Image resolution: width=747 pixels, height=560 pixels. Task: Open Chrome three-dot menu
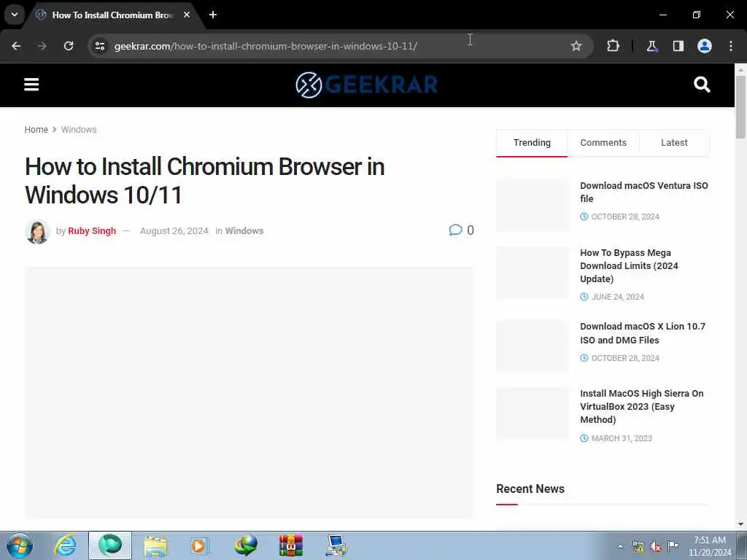tap(731, 46)
